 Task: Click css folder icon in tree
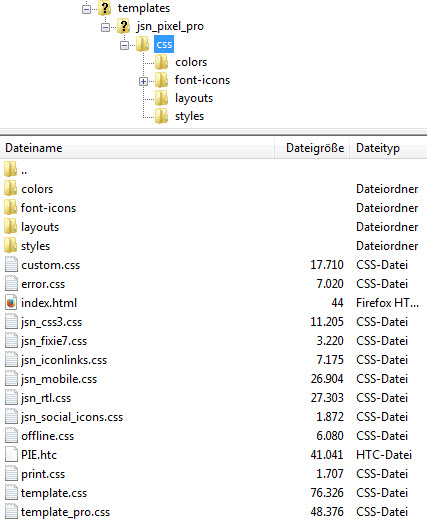coord(143,44)
